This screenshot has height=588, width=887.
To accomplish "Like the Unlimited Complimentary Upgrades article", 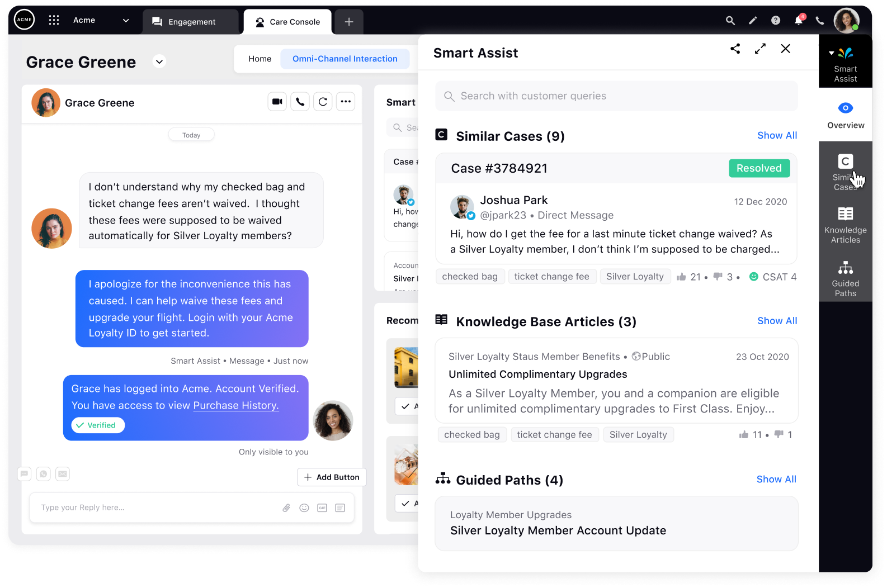I will point(744,435).
